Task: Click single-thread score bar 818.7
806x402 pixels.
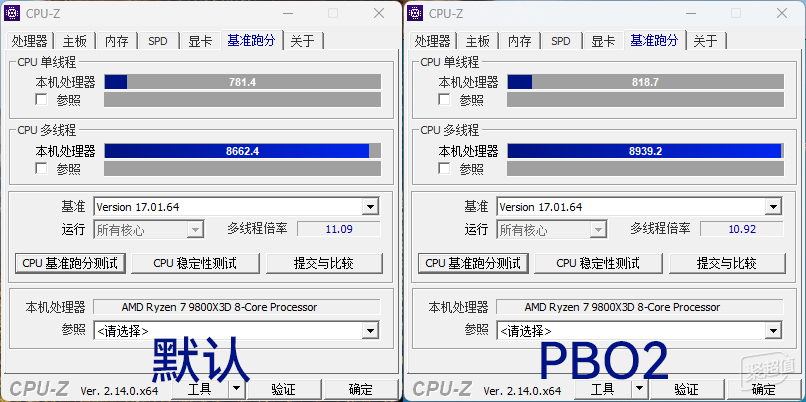Action: (x=646, y=82)
